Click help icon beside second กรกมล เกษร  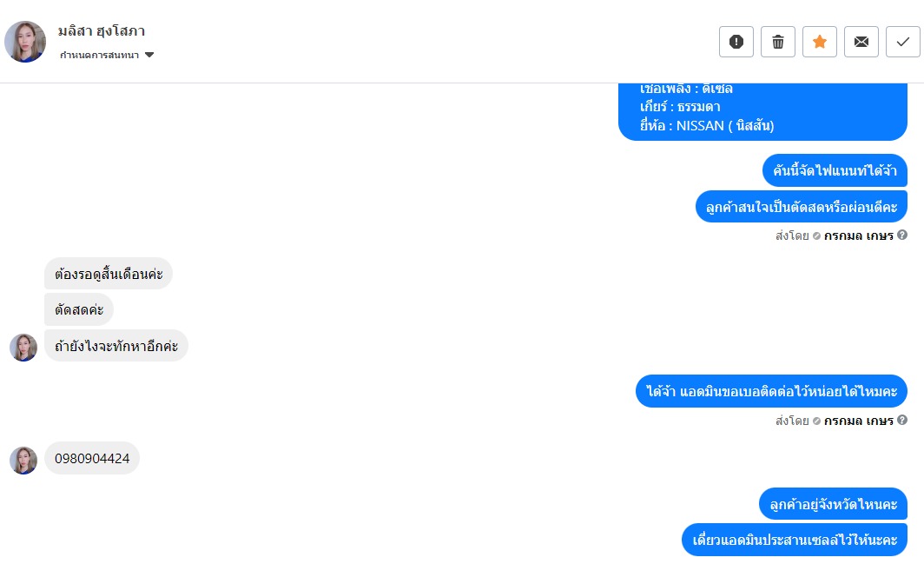click(x=902, y=420)
